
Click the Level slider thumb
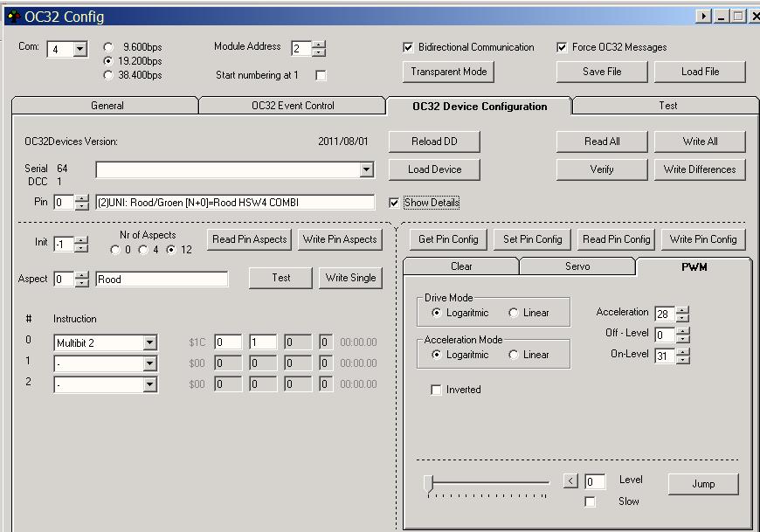pos(428,483)
